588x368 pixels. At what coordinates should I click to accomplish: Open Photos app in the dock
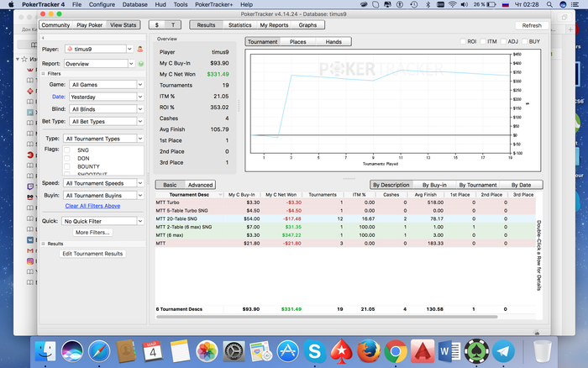[x=207, y=351]
